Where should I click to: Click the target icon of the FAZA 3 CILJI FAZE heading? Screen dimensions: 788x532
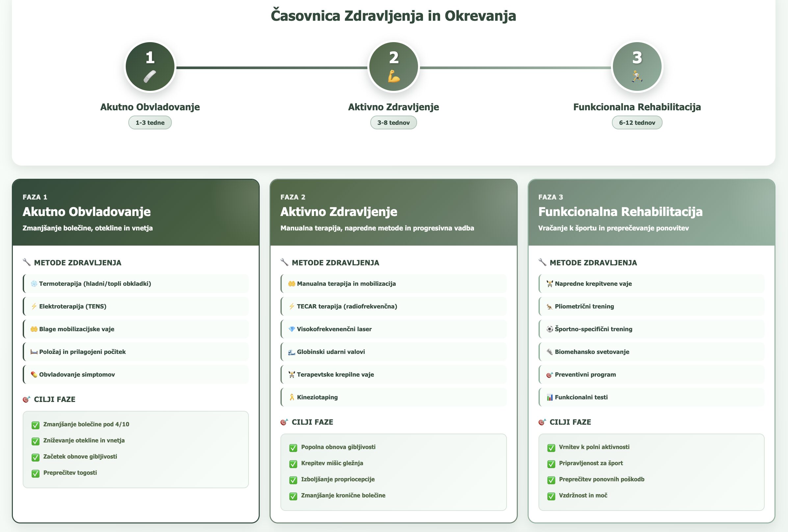tap(542, 422)
